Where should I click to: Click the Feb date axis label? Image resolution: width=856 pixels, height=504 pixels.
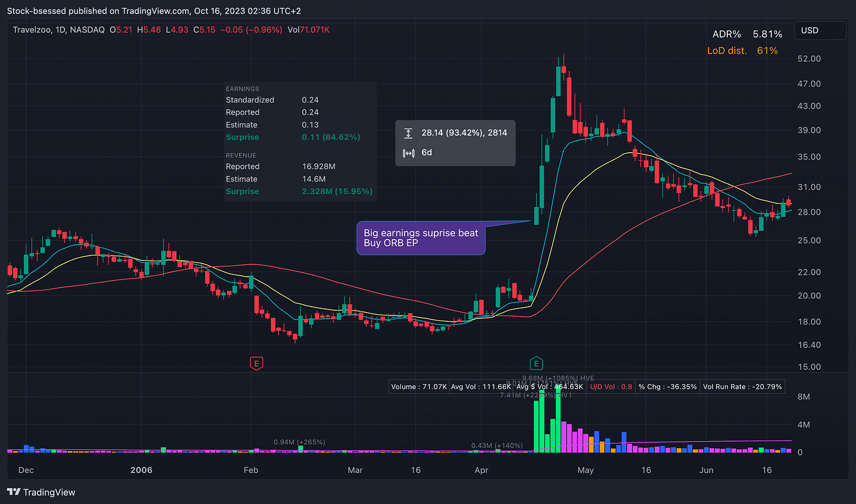coord(251,470)
